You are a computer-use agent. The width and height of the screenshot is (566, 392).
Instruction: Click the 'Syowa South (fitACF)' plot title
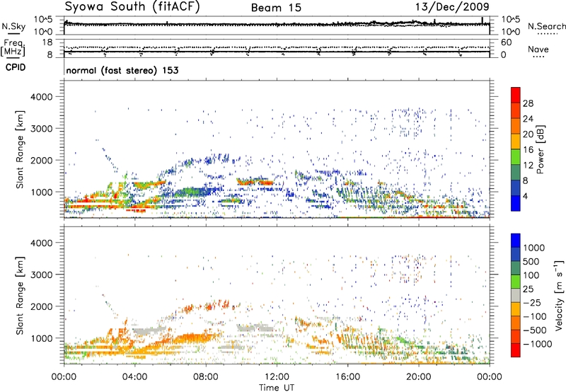pos(132,7)
